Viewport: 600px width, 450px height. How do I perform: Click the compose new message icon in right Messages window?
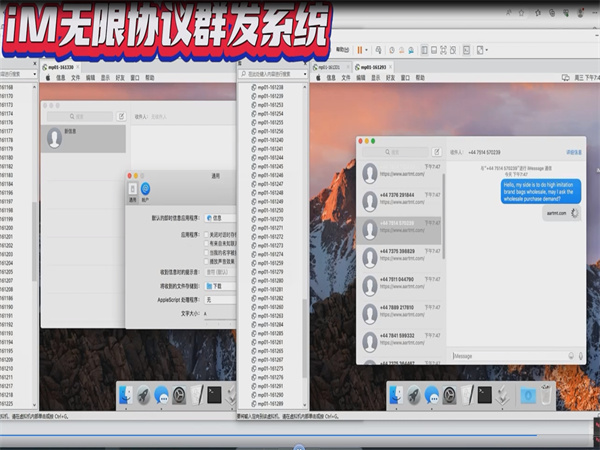coord(437,152)
